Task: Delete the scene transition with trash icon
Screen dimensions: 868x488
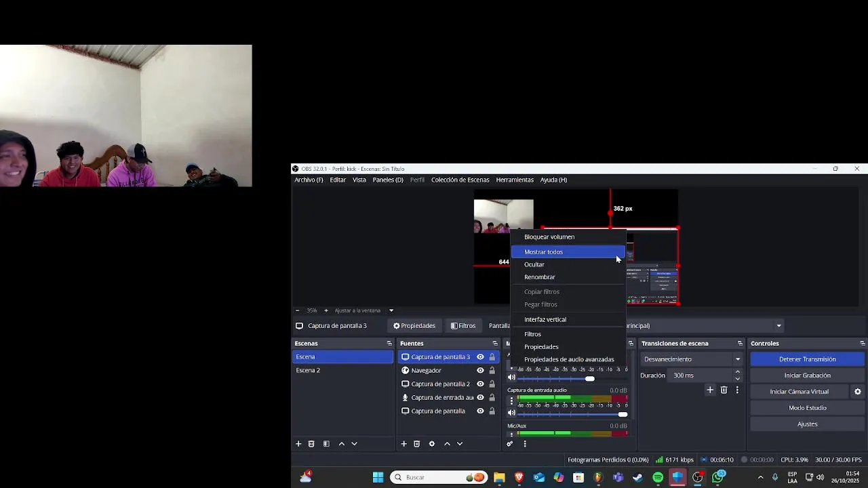Action: tap(724, 390)
